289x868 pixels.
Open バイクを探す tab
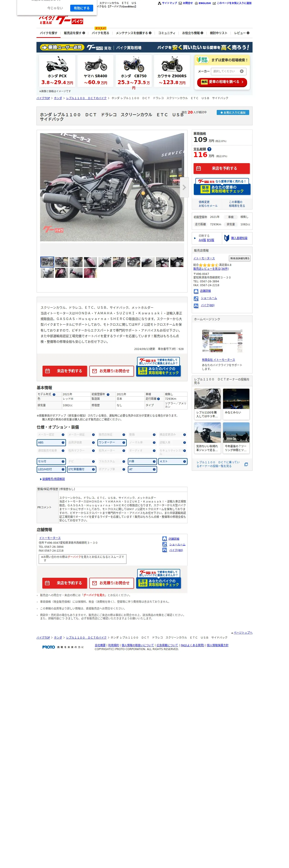click(x=48, y=33)
